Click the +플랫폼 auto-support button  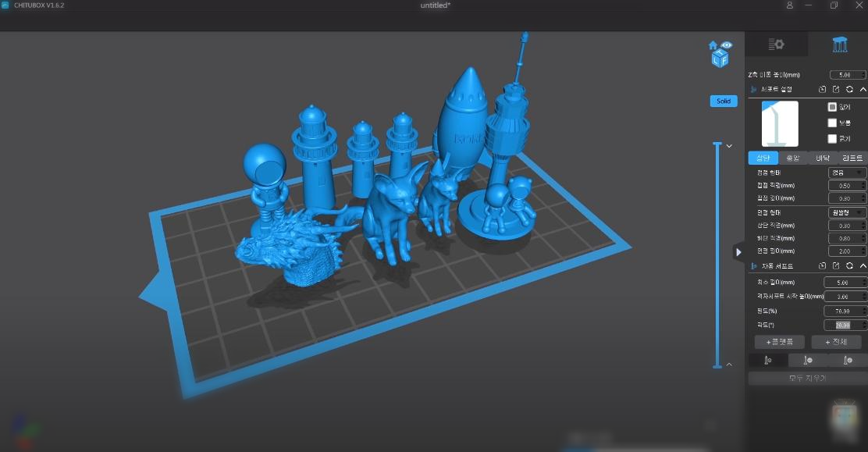pyautogui.click(x=780, y=342)
